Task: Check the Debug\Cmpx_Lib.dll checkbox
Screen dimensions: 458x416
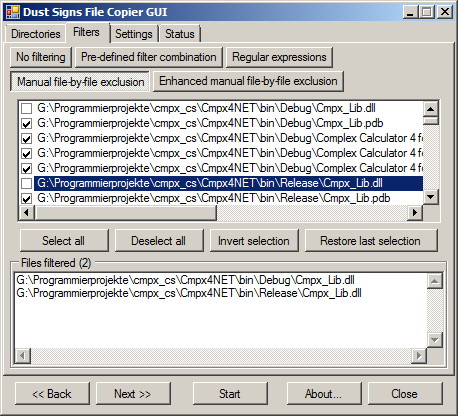Action: point(26,108)
